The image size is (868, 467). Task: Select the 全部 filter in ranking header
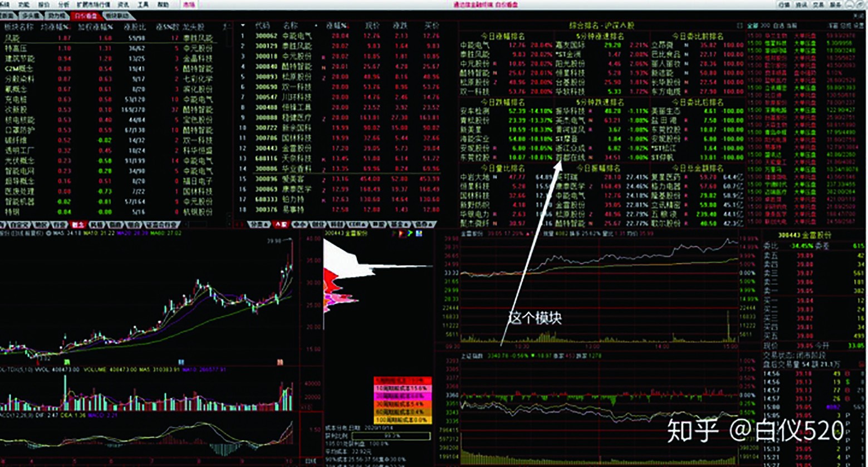tap(753, 26)
